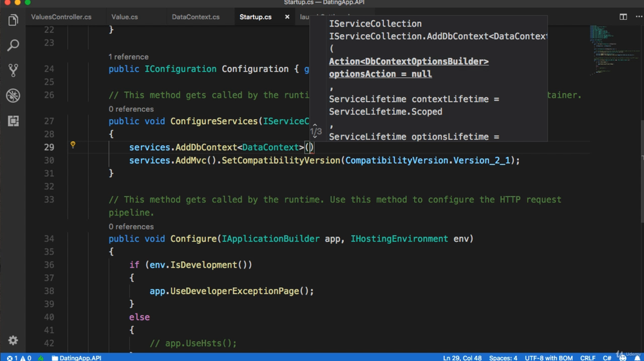Split the editor to the side

coord(623,17)
